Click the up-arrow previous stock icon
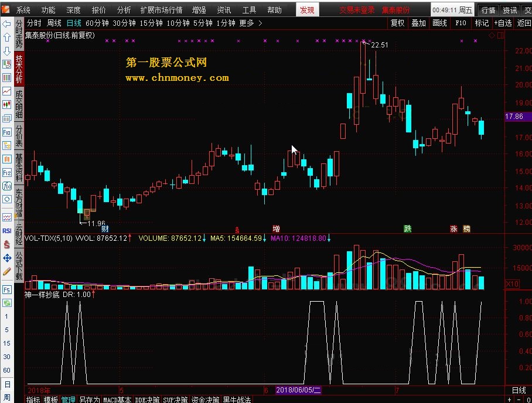 click(6, 37)
